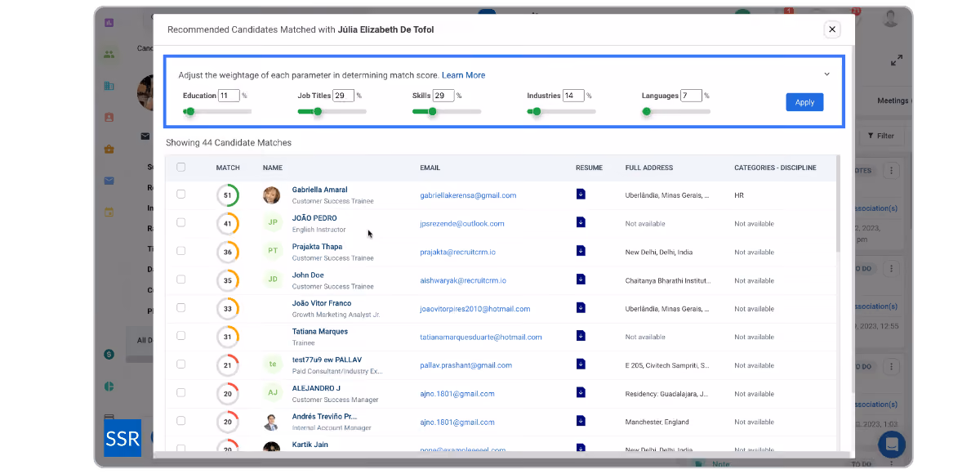Sort by the NAME column header

[272, 168]
